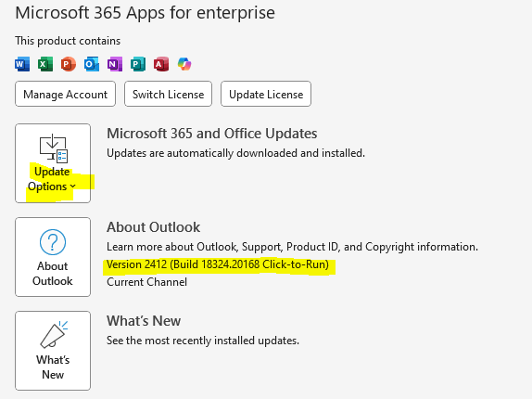Click the update download icon
The image size is (532, 399).
tap(54, 148)
